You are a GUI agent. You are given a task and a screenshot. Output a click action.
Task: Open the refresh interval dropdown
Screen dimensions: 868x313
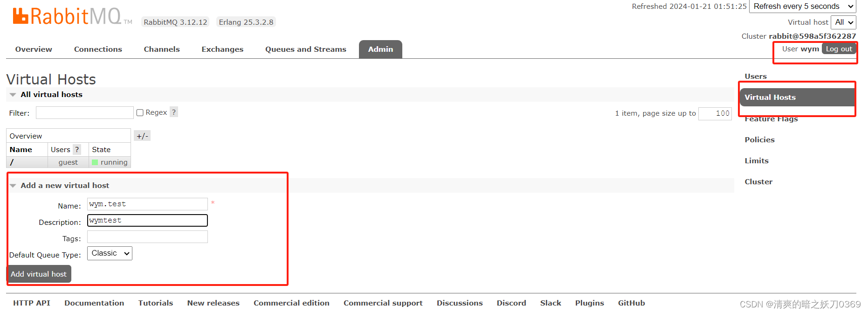803,7
